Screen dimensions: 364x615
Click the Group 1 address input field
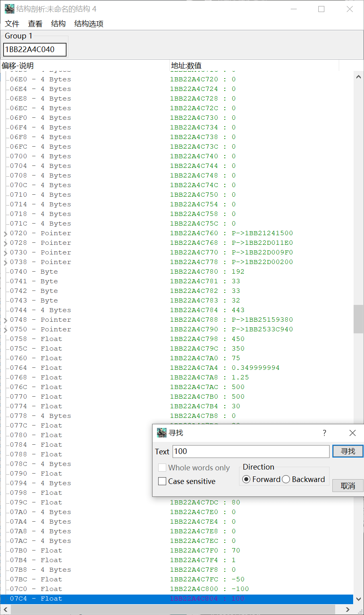click(34, 49)
